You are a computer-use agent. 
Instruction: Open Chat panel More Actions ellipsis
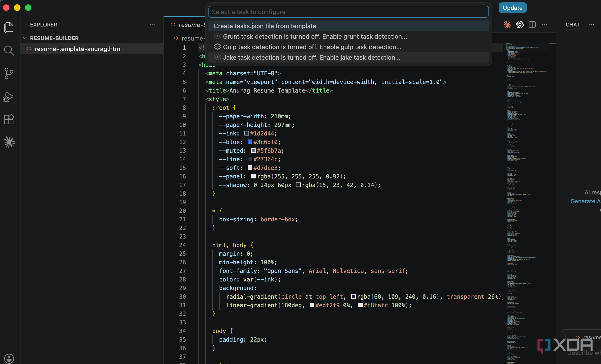coord(592,24)
